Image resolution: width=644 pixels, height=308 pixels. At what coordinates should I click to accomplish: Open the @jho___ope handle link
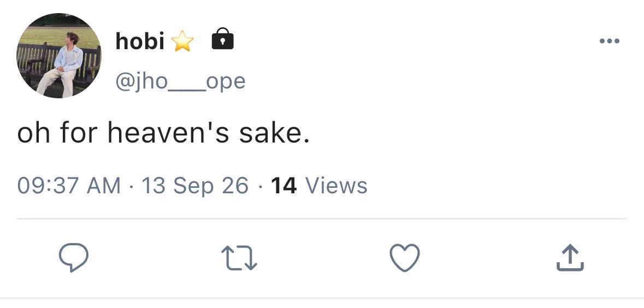click(x=180, y=81)
